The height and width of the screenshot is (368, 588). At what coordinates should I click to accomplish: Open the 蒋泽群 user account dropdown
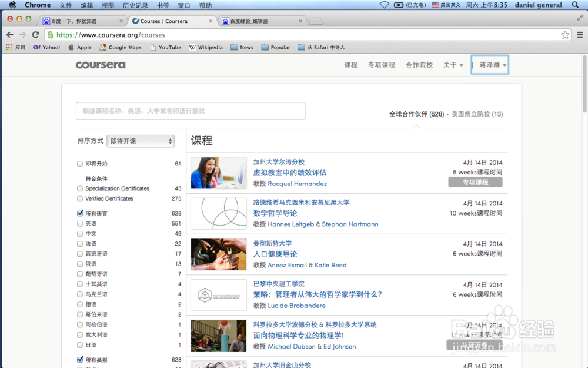pyautogui.click(x=490, y=65)
